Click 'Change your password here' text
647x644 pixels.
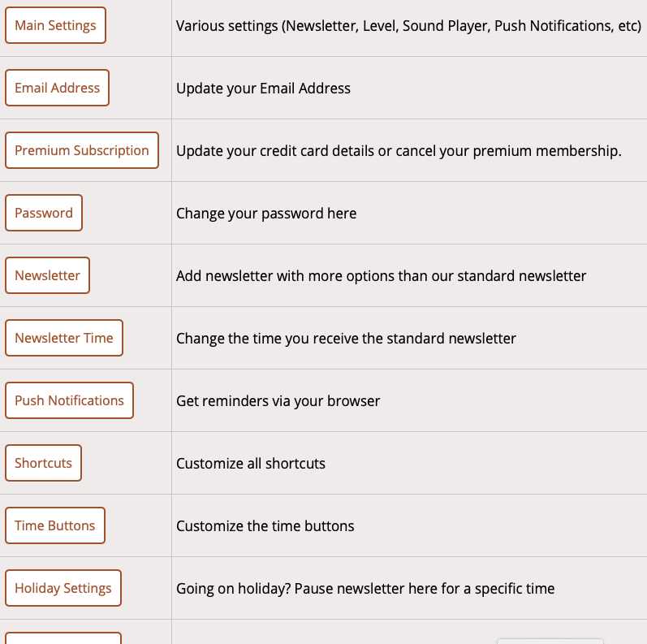[266, 213]
